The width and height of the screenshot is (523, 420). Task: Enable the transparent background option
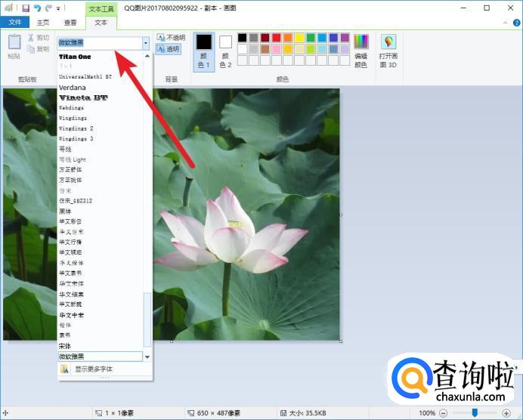(170, 48)
